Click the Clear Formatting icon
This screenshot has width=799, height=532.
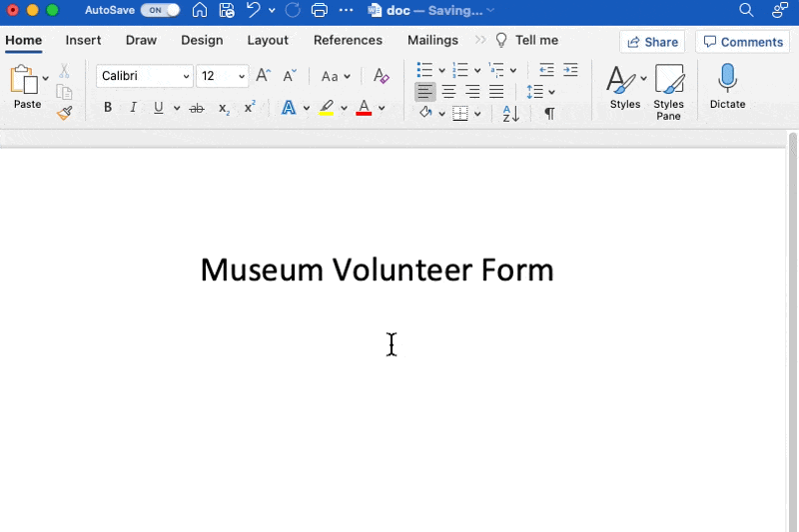click(x=381, y=76)
